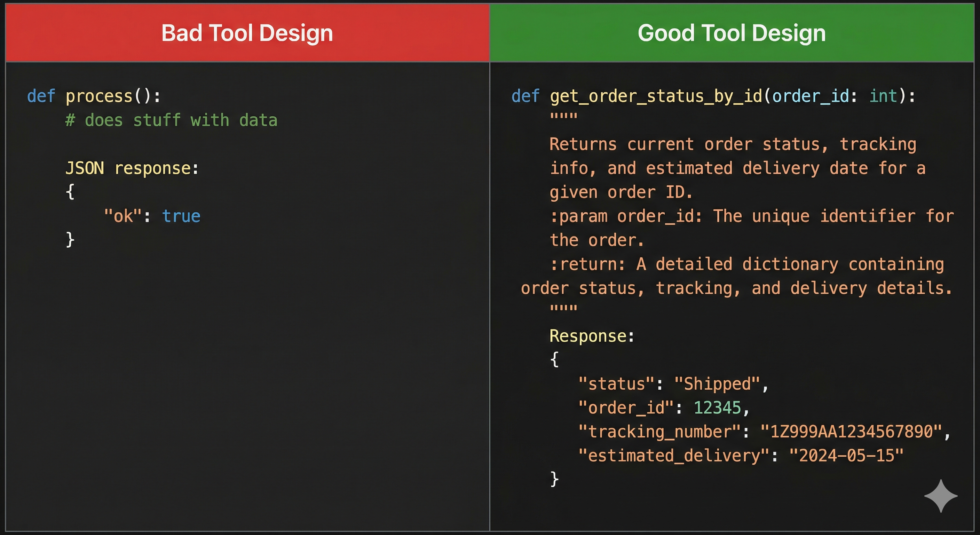Click the opening triple-quote of the docstring
The image size is (980, 535).
point(564,116)
